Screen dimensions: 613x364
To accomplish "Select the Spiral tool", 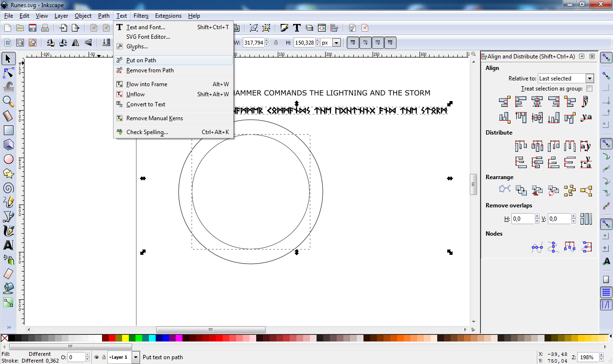I will [8, 188].
